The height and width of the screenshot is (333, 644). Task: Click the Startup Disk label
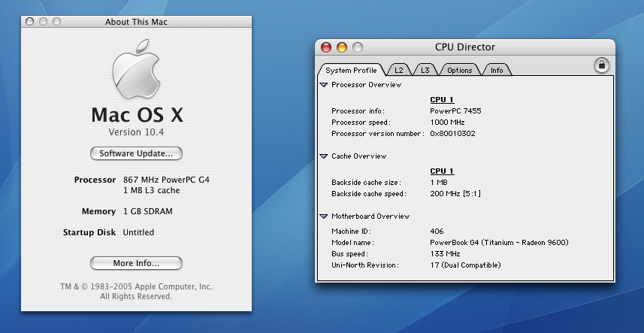coord(89,232)
